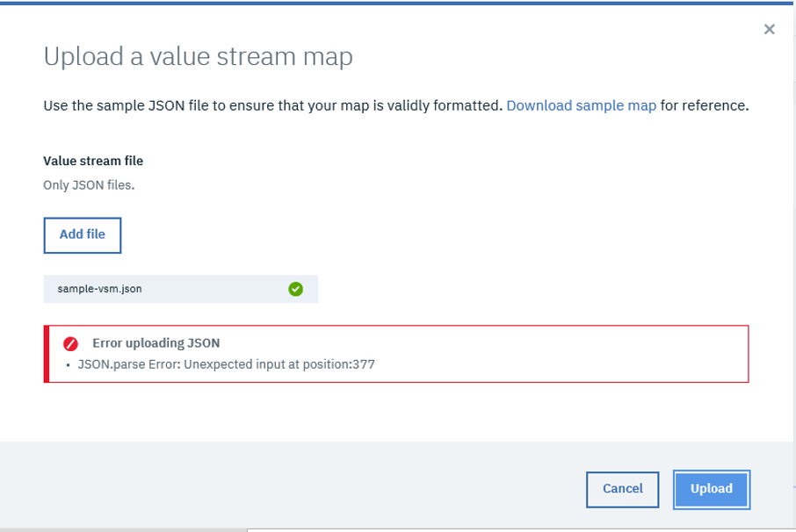Open the Download sample map link
This screenshot has width=796, height=532.
pos(581,106)
